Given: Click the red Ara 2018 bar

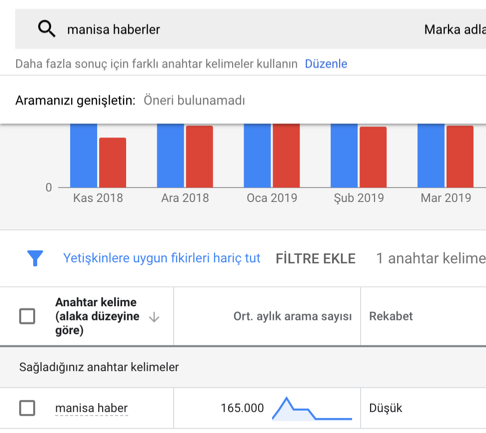Looking at the screenshot, I should (x=200, y=156).
